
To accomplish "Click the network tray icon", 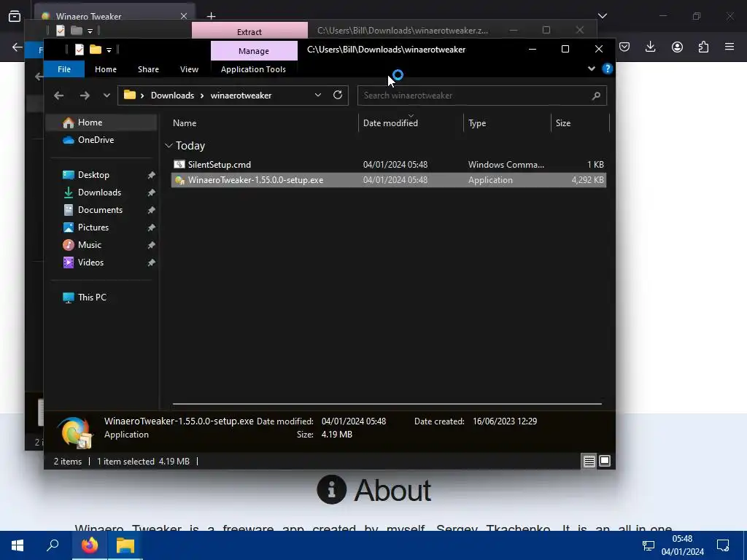I will point(649,545).
